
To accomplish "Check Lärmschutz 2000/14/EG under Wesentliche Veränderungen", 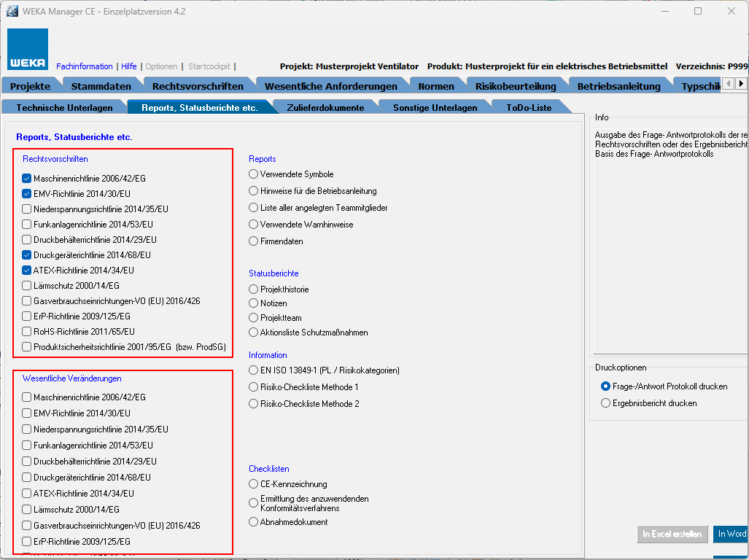I will [x=27, y=509].
